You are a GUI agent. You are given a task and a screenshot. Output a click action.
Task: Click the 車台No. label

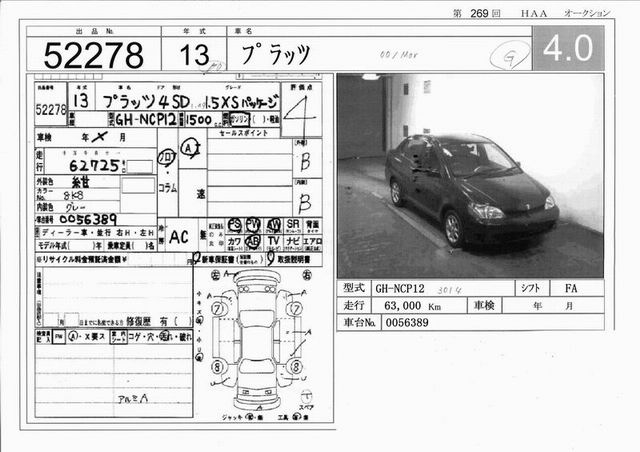[359, 323]
